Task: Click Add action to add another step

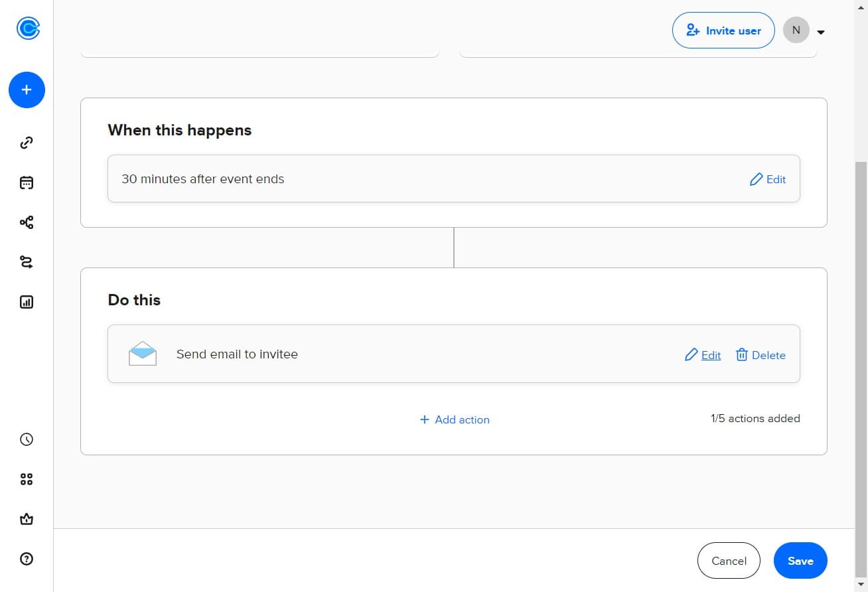Action: coord(455,419)
